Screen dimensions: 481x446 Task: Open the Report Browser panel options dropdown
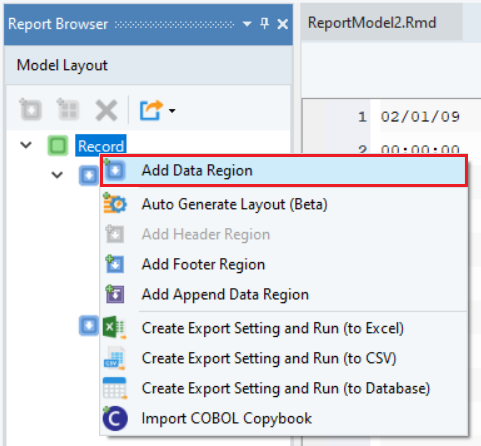[x=247, y=24]
